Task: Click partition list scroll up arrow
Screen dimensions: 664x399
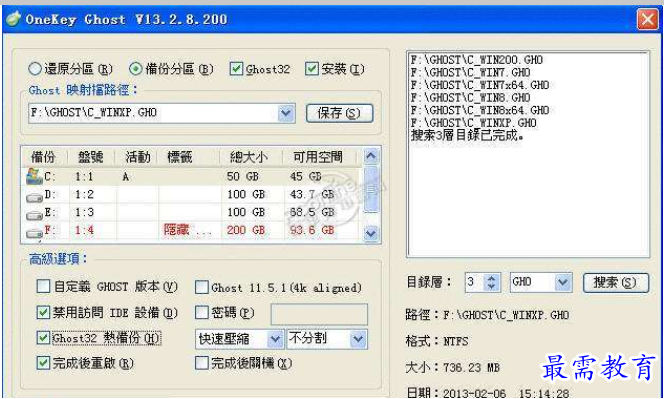Action: pos(371,156)
